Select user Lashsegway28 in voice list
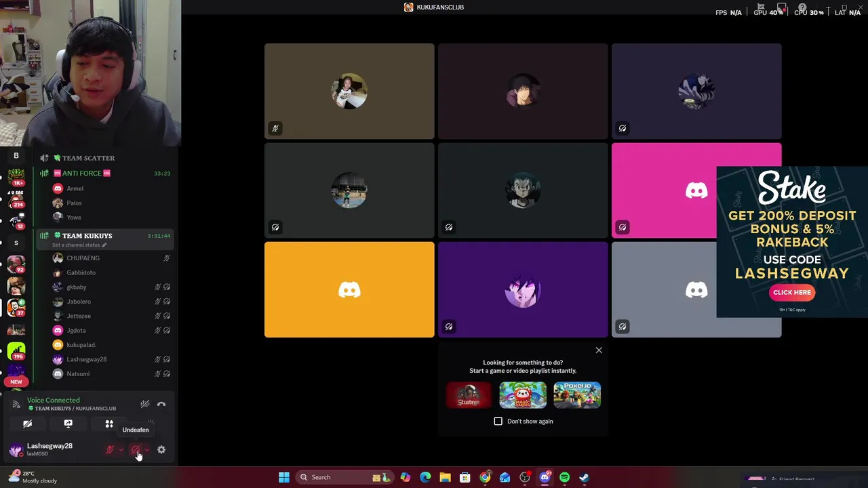The height and width of the screenshot is (488, 868). [x=112, y=359]
